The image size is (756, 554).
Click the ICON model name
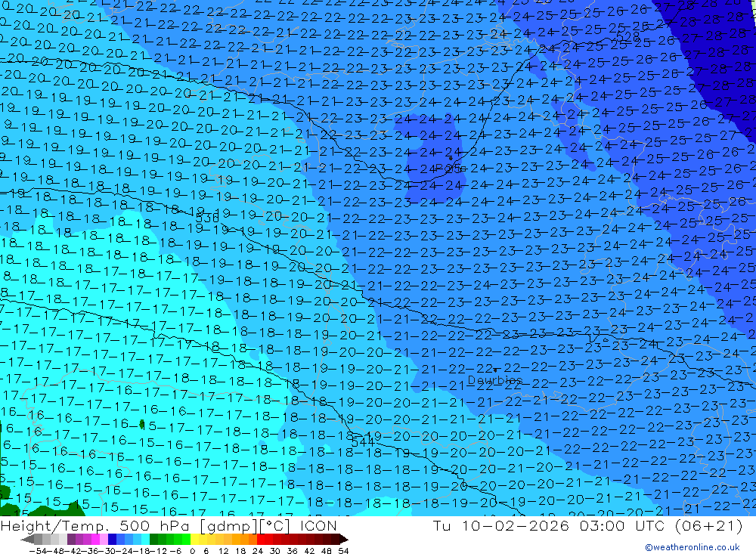point(318,525)
